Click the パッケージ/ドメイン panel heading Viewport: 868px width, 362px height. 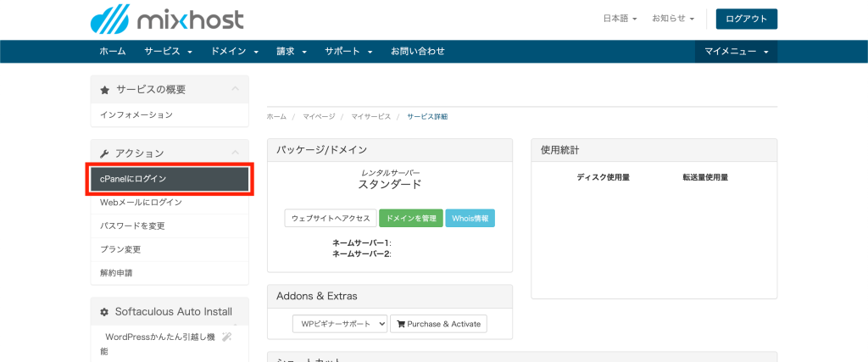coord(321,150)
